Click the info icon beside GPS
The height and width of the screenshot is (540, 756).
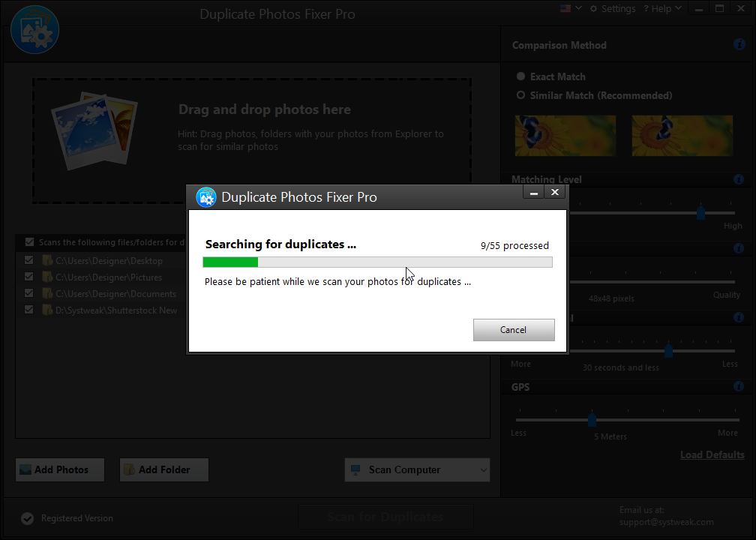click(x=739, y=387)
